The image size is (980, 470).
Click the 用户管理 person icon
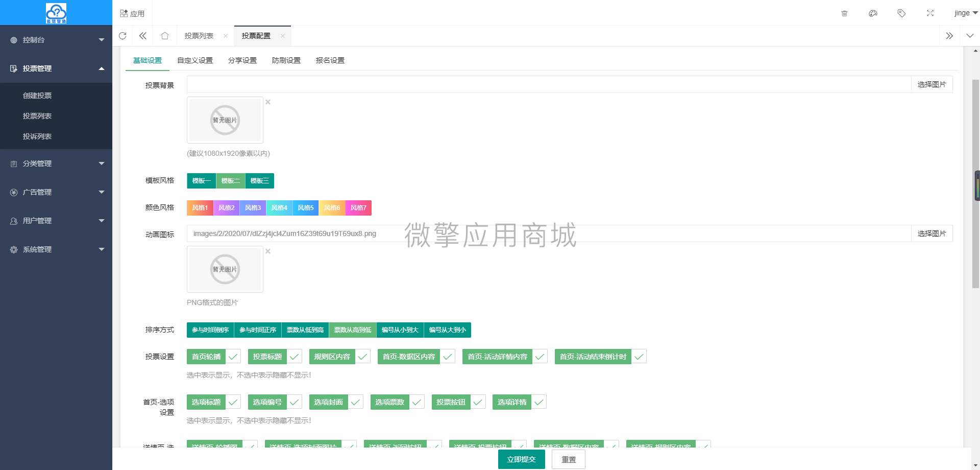(x=14, y=221)
